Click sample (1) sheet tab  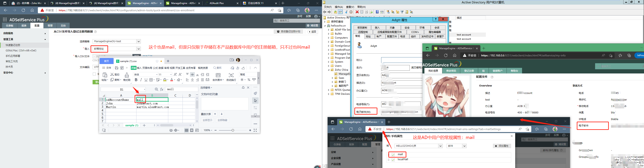pos(132,125)
